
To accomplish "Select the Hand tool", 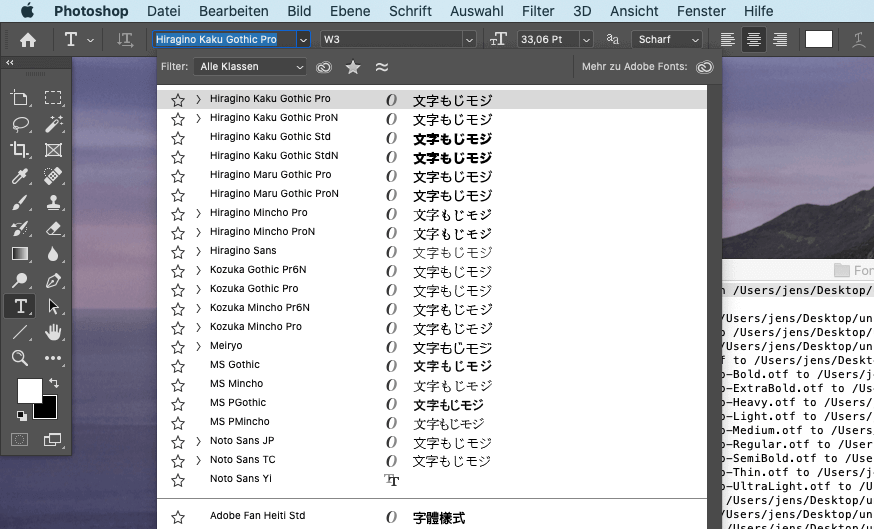I will click(x=53, y=332).
